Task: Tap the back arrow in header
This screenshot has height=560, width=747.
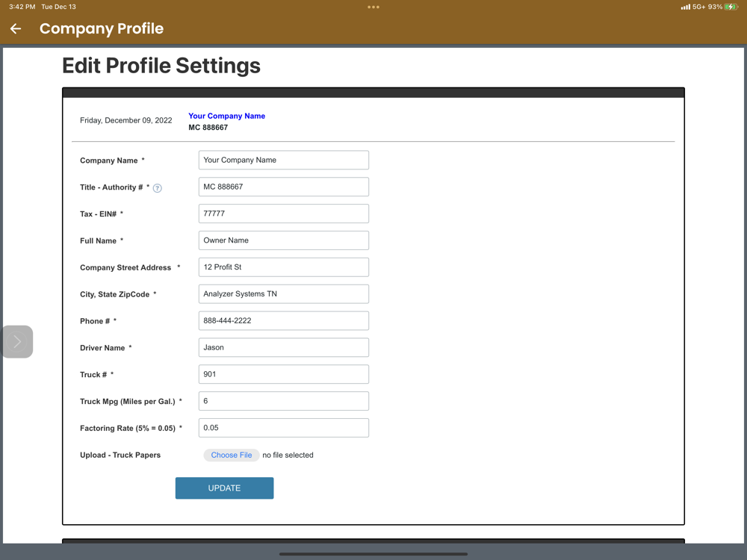Action: (16, 28)
